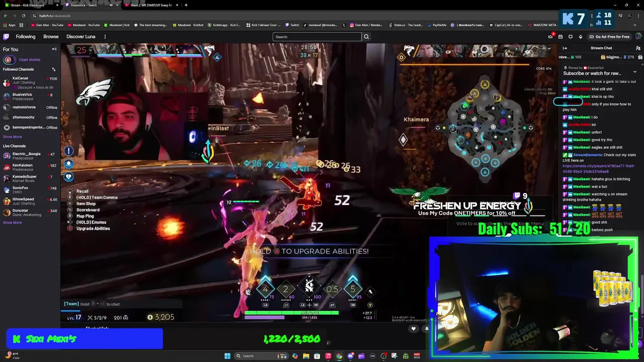Open user avatar menu
This screenshot has width=644, height=362.
tap(638, 37)
